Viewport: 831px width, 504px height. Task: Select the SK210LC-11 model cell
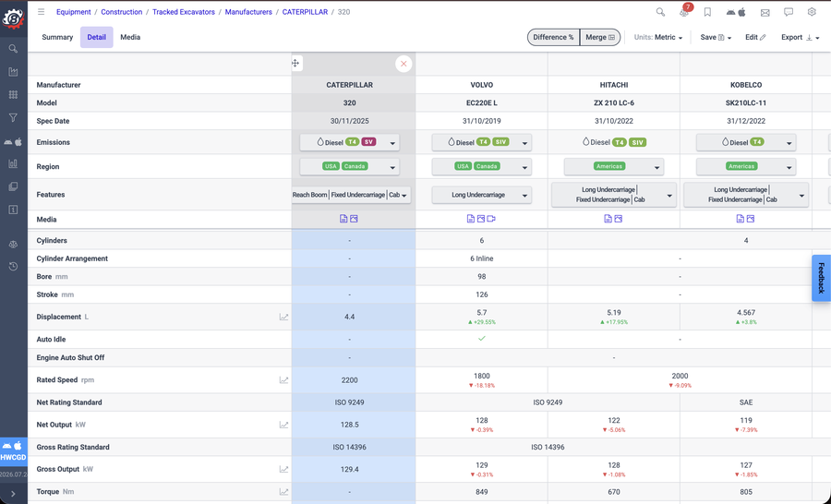tap(746, 102)
